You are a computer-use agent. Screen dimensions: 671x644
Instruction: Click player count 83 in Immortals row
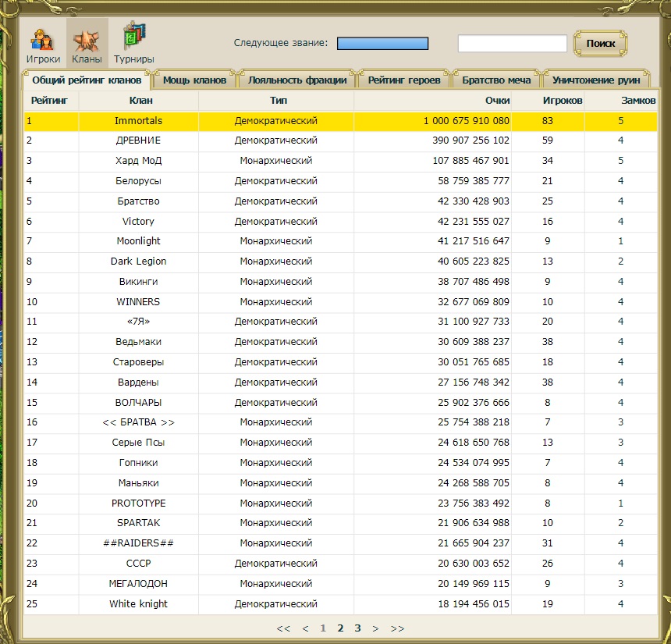tap(547, 121)
